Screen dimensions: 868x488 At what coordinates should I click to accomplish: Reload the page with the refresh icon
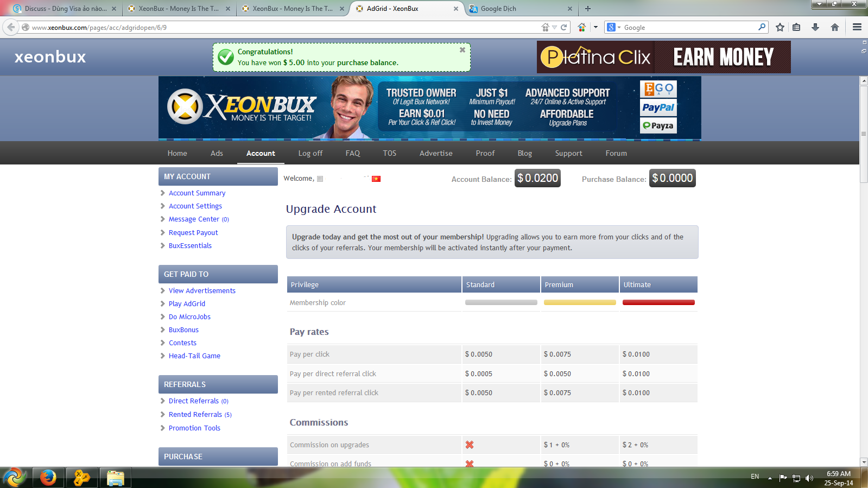(x=564, y=27)
